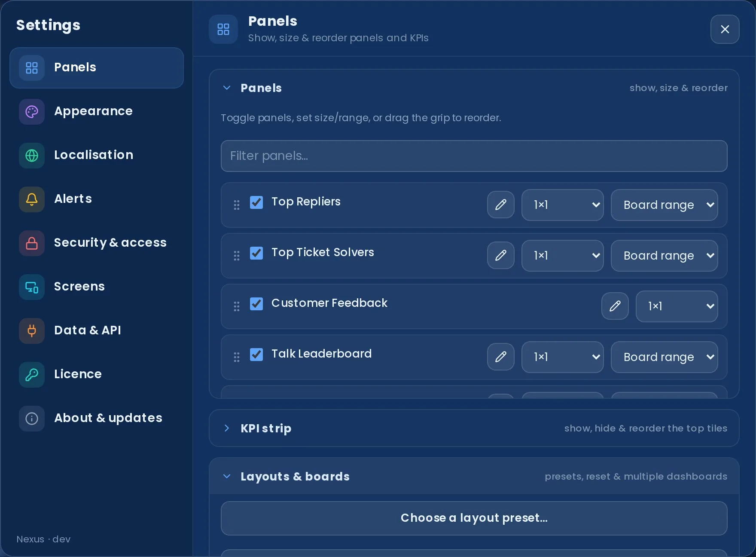The height and width of the screenshot is (557, 756).
Task: Click the Security padlock icon
Action: 32,243
